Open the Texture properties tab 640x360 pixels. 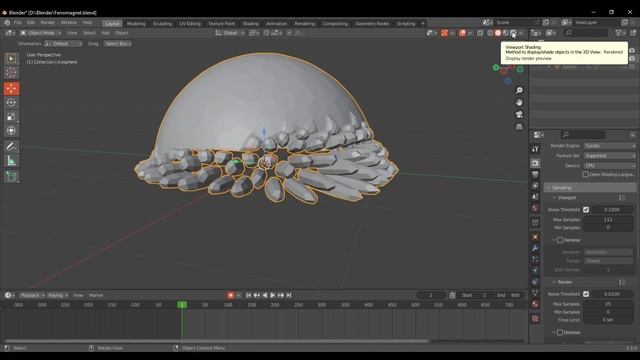point(536,318)
